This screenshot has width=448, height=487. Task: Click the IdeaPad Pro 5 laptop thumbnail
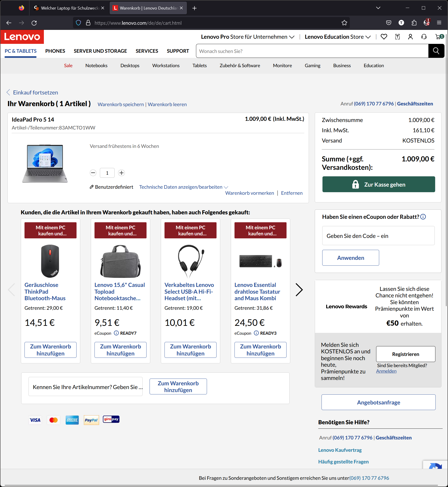click(45, 163)
